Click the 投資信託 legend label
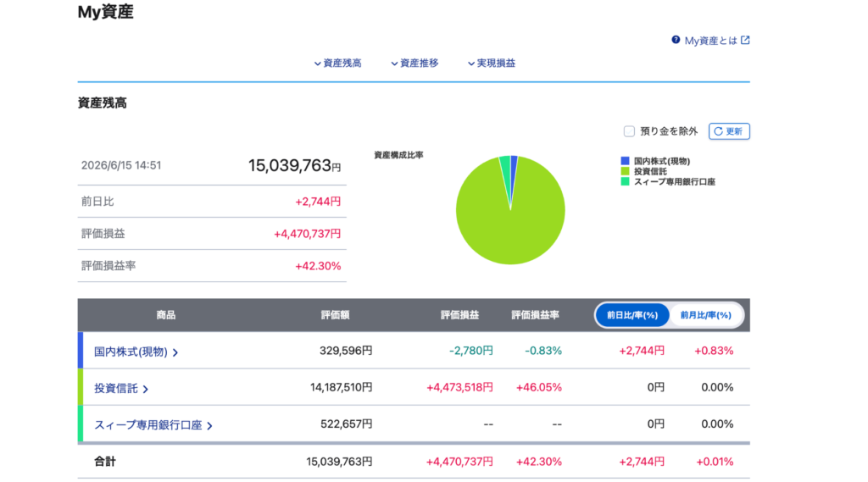The width and height of the screenshot is (868, 482). 650,171
